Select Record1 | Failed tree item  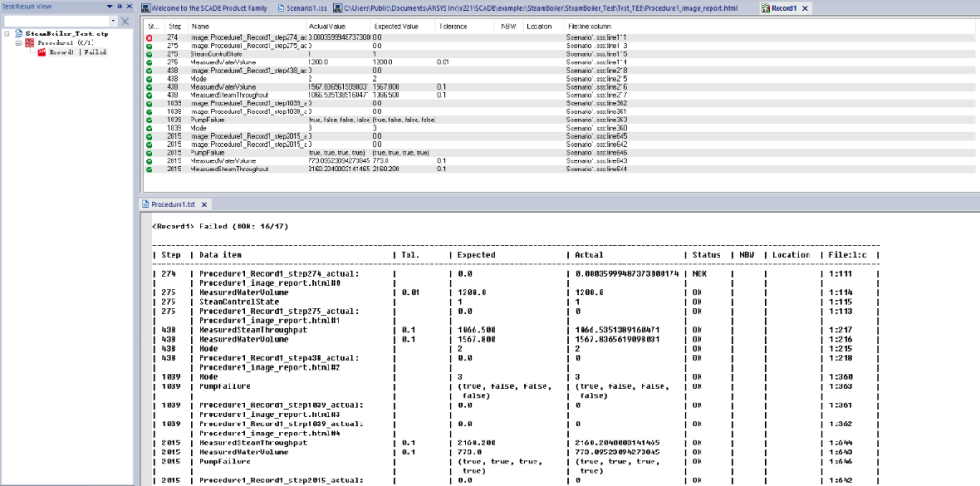(78, 53)
